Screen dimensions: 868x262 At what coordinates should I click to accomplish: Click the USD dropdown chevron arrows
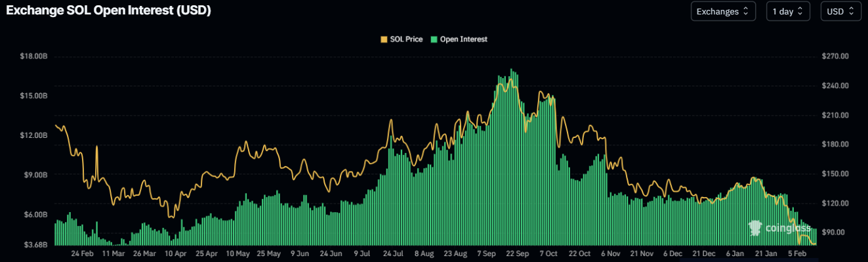[850, 11]
